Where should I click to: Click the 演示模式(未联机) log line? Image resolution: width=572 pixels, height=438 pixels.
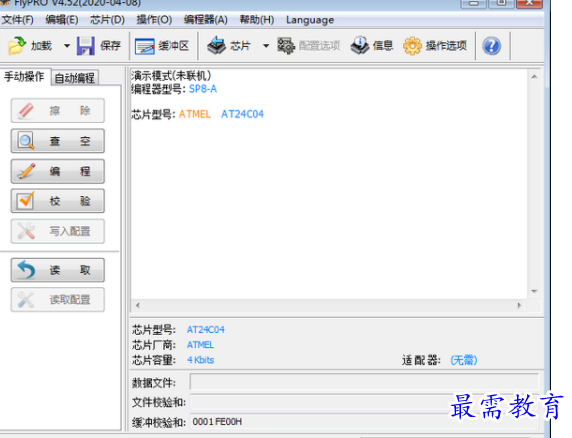(171, 75)
